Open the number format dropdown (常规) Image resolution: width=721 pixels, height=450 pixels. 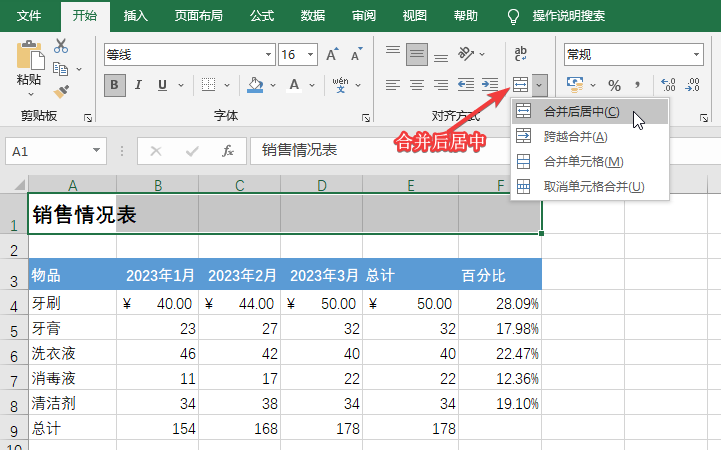pos(696,55)
